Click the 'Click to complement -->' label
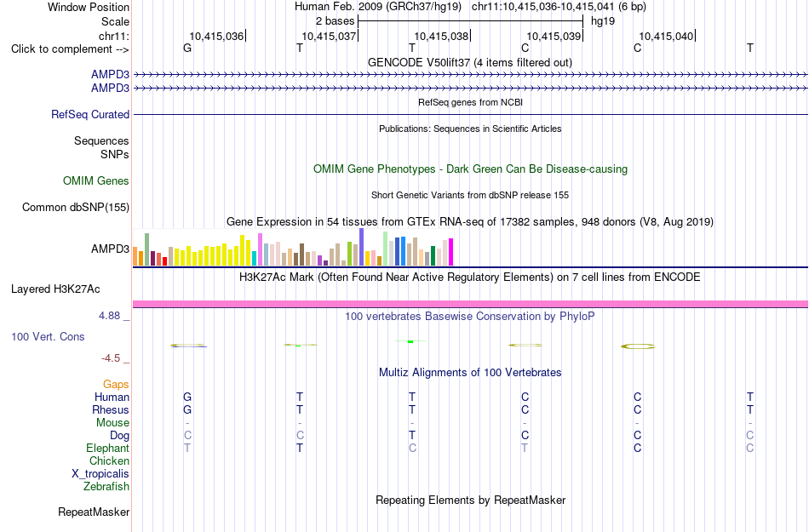 click(70, 49)
